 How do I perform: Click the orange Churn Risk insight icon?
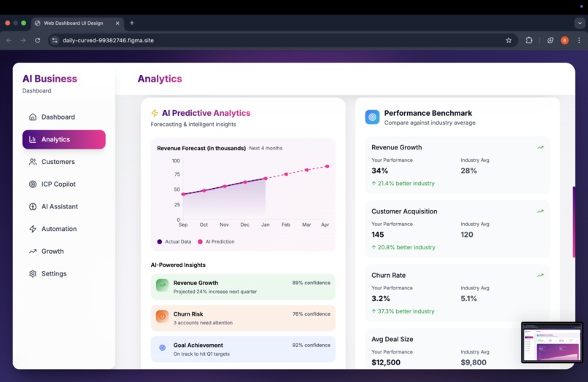(x=163, y=316)
